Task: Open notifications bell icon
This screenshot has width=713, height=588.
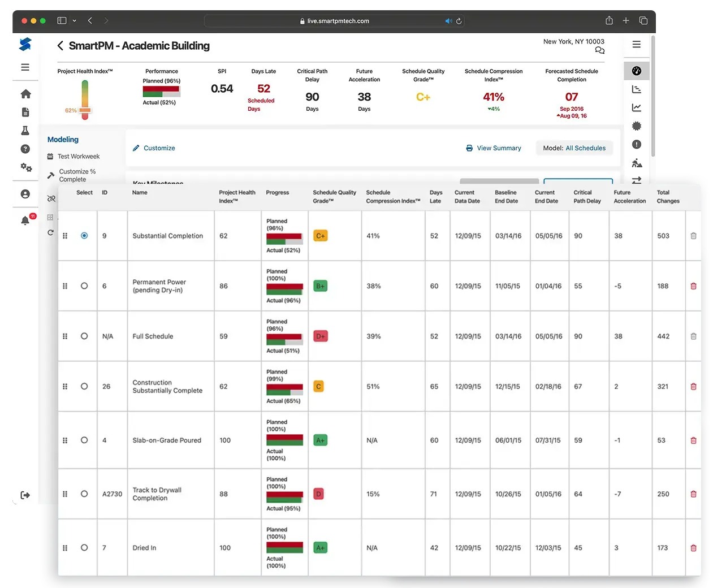Action: tap(25, 220)
